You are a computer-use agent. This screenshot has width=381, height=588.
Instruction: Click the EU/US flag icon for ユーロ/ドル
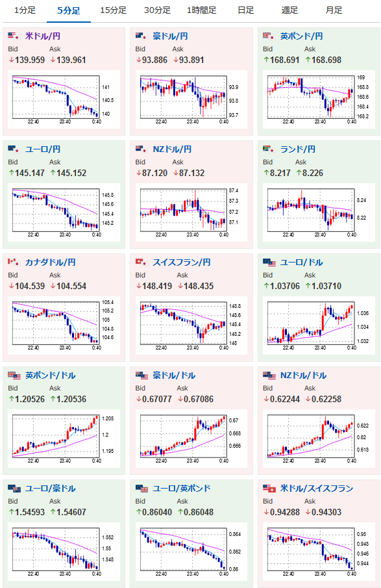click(269, 262)
